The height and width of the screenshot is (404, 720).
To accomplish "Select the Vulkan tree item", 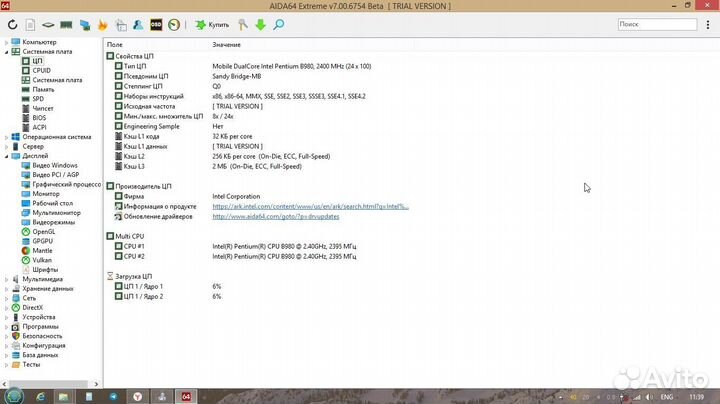I will click(x=42, y=260).
